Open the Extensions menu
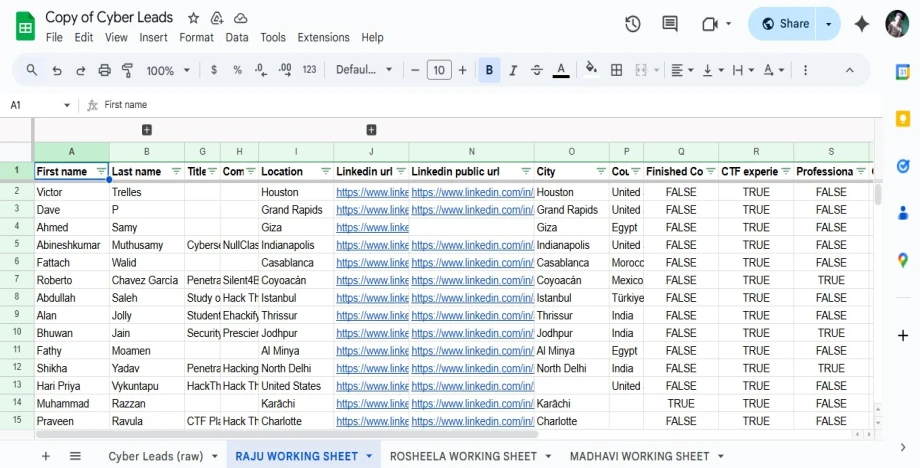920x468 pixels. tap(323, 37)
